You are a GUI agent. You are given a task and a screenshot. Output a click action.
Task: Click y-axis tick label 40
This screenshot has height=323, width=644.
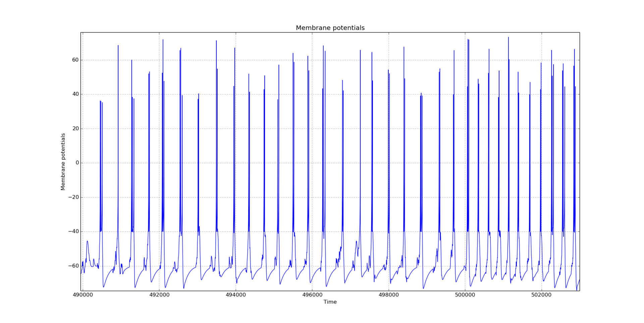click(x=75, y=94)
